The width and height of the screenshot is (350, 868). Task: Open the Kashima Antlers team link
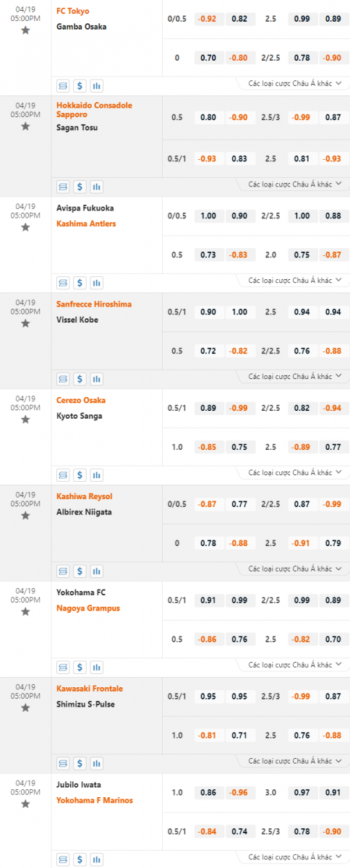[86, 224]
